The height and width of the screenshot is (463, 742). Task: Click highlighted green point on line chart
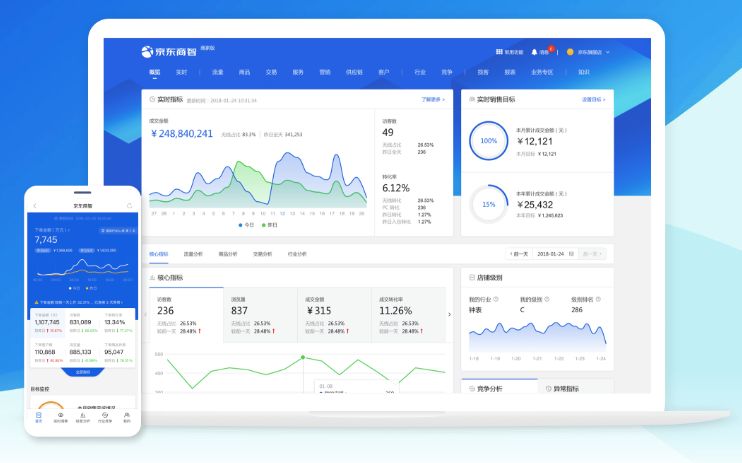coord(303,357)
